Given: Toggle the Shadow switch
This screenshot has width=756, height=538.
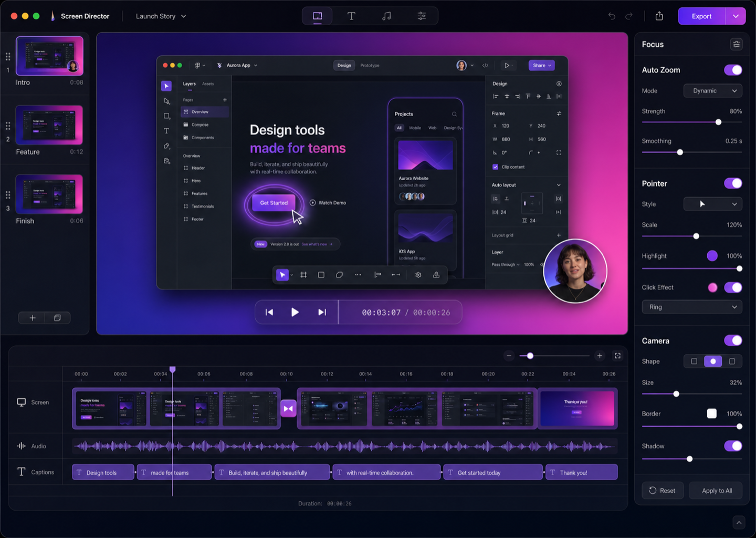Looking at the screenshot, I should point(733,446).
